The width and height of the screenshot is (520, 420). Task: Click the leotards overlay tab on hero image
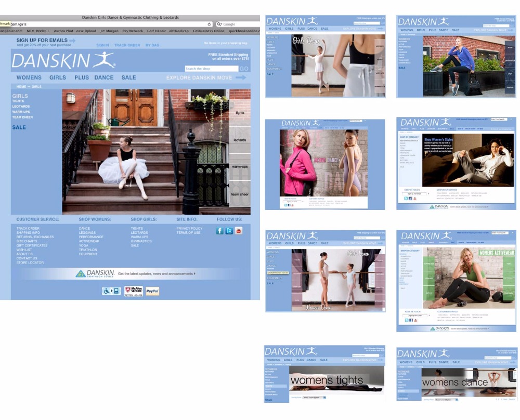point(240,140)
